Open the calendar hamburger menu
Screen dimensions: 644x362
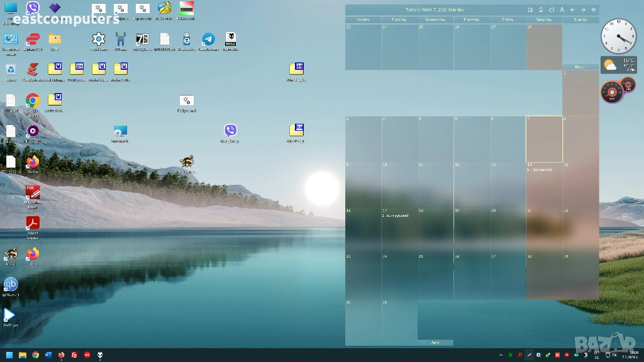(x=594, y=10)
